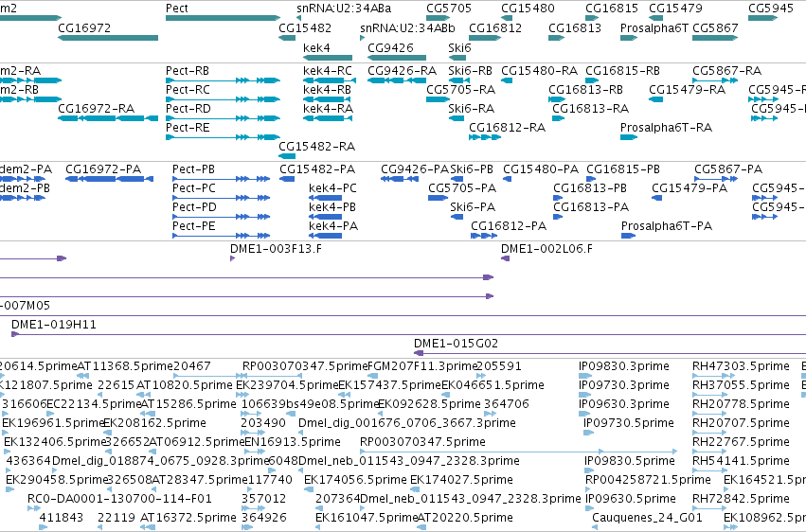This screenshot has height=532, width=806.
Task: Click the Pect-RB transcript
Action: point(224,80)
